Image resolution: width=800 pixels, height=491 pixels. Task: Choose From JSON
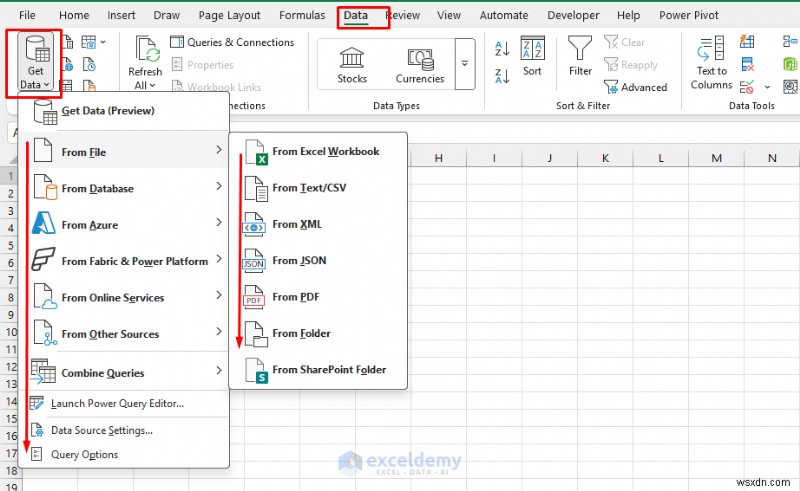click(318, 260)
